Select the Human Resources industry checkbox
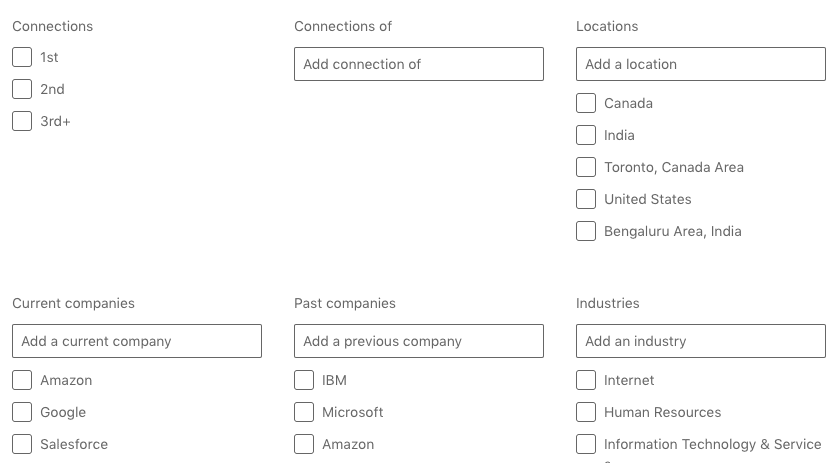This screenshot has height=463, width=834. point(586,412)
